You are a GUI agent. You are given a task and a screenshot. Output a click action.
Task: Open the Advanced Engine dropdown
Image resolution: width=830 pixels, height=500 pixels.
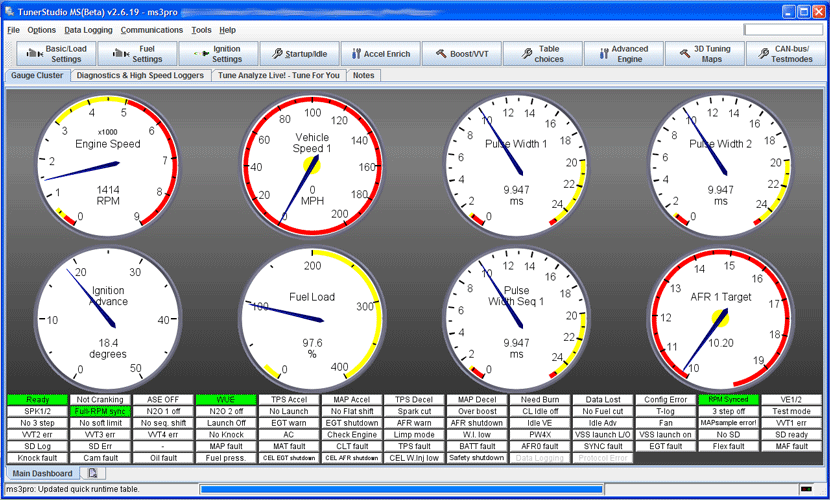pos(621,54)
